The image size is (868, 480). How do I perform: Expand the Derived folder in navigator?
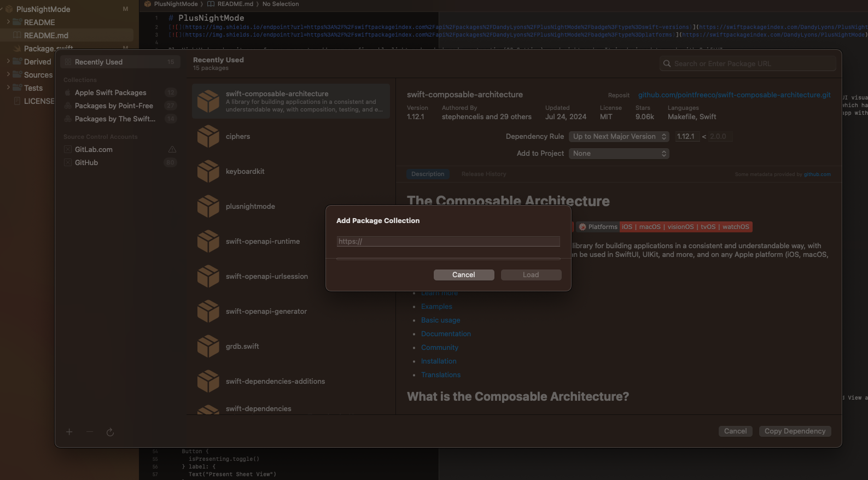point(8,61)
